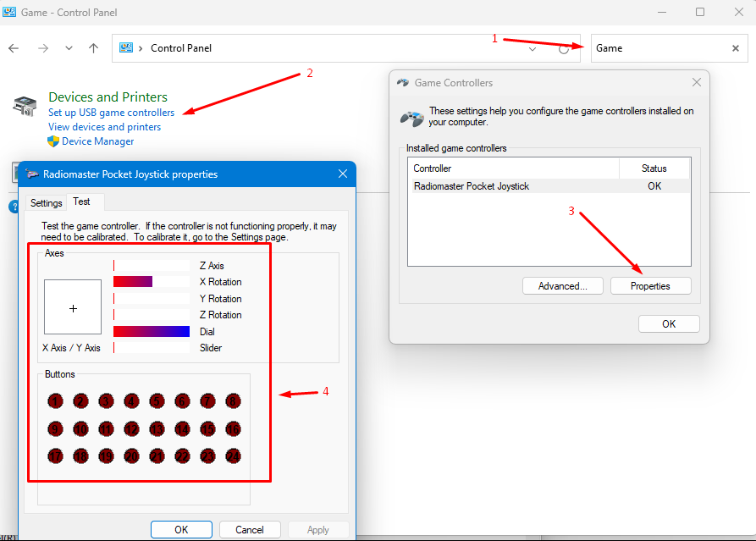
Task: Select the Test tab
Action: 82,201
